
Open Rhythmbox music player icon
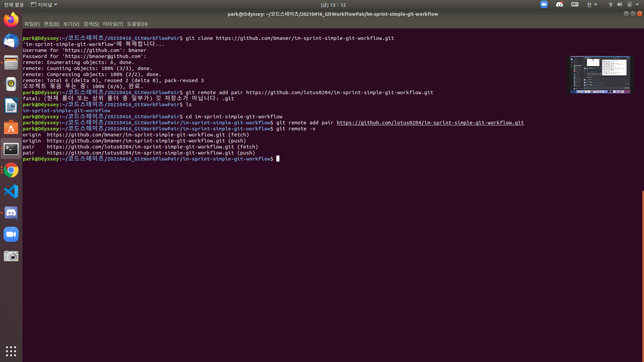(11, 84)
